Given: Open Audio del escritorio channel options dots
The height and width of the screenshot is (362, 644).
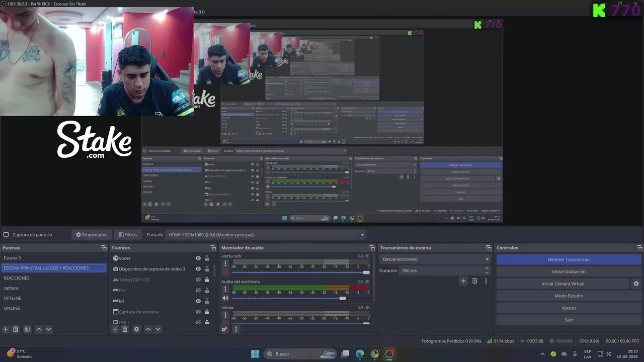Looking at the screenshot, I should 225,289.
